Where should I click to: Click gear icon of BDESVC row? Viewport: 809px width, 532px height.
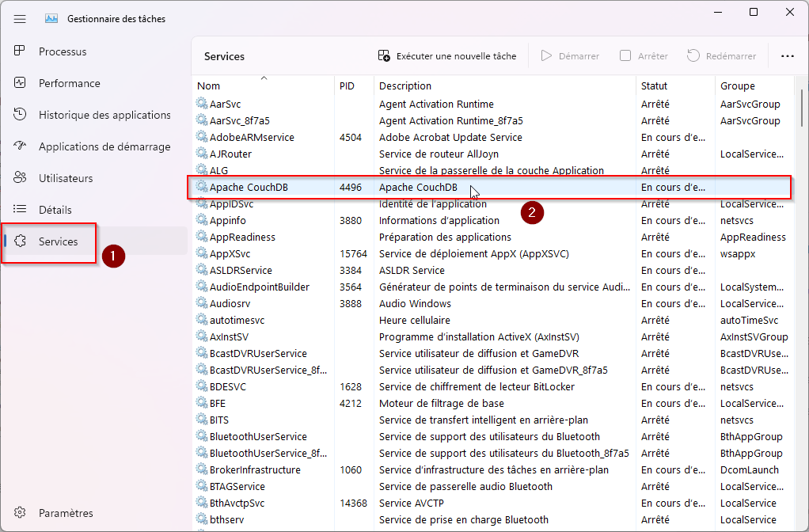201,386
